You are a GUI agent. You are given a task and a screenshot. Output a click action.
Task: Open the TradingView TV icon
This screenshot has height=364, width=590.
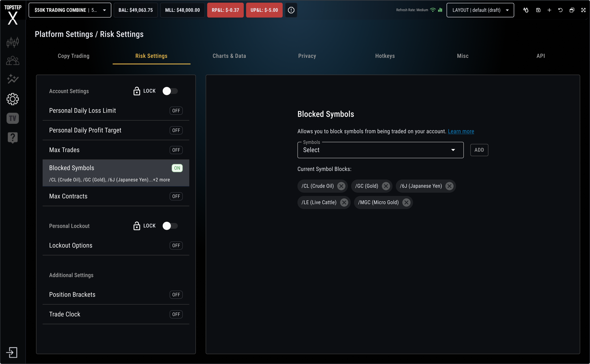coord(13,118)
